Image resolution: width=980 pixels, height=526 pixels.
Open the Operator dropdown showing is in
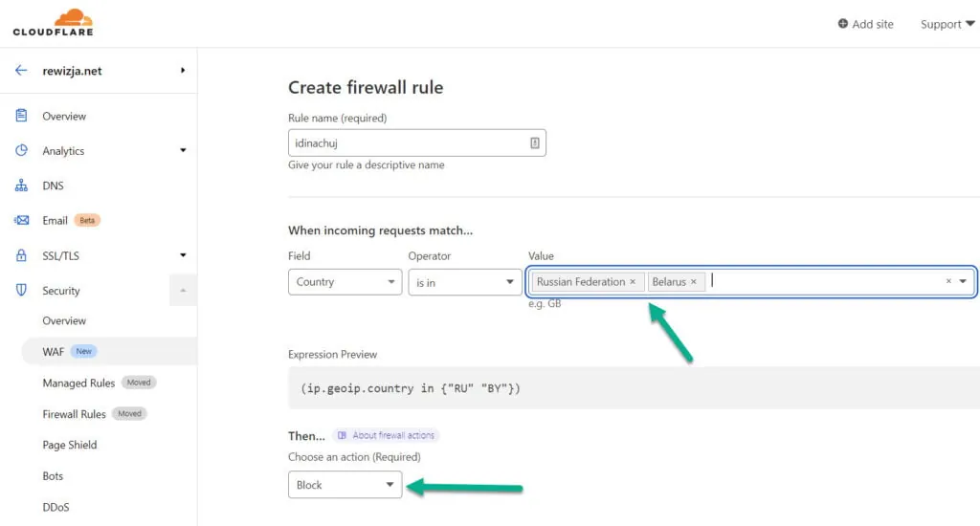coord(465,282)
